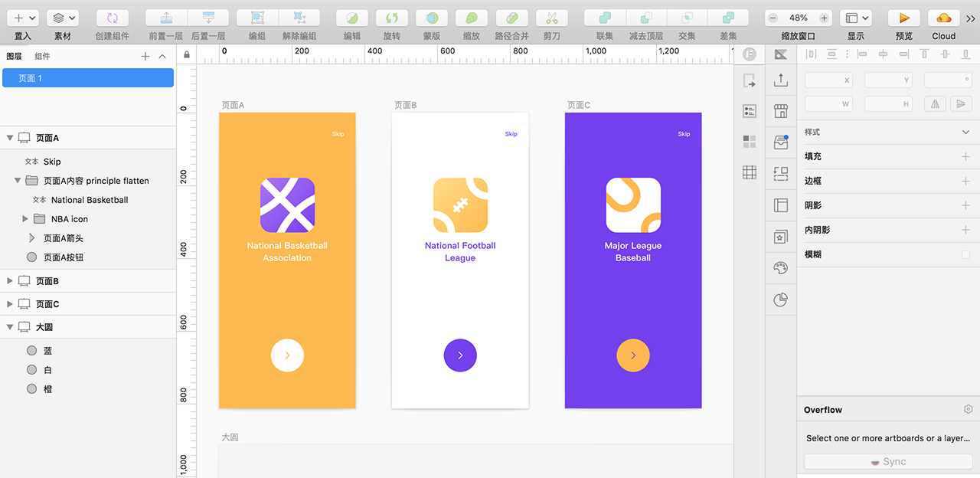This screenshot has height=478, width=980.
Task: Click 后置一层 send backward icon
Action: click(x=208, y=18)
